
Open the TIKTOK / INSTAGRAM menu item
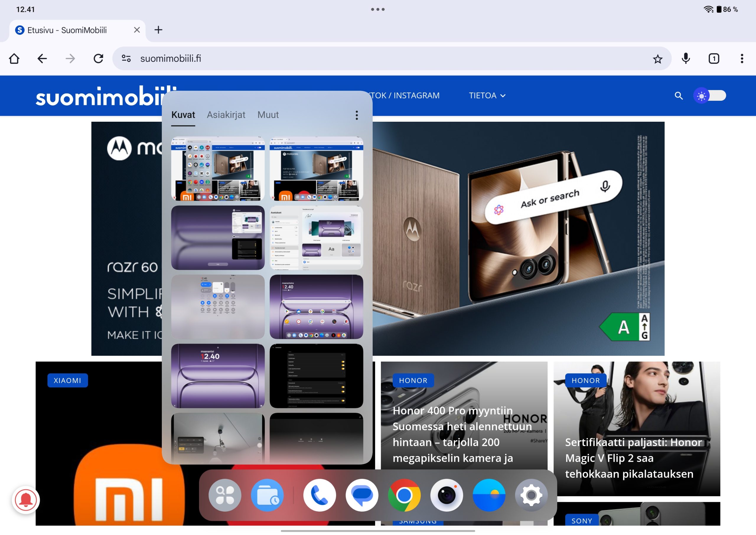(406, 95)
